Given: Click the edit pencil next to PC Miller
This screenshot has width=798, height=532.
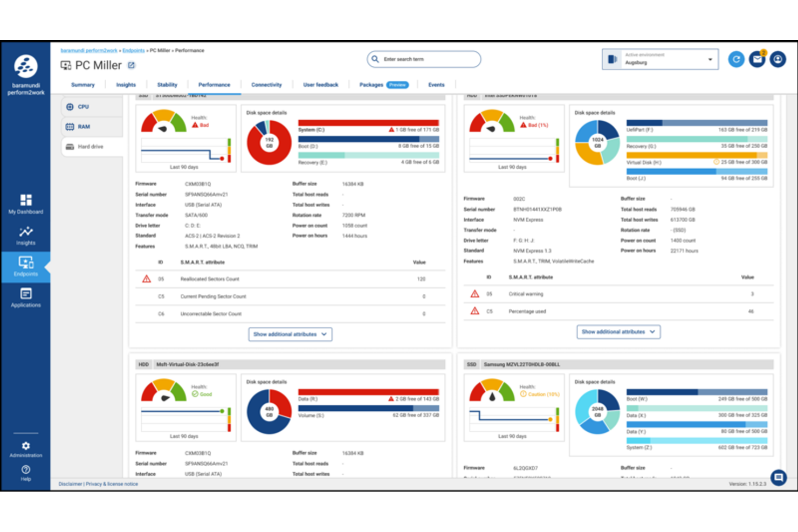Looking at the screenshot, I should pos(130,65).
